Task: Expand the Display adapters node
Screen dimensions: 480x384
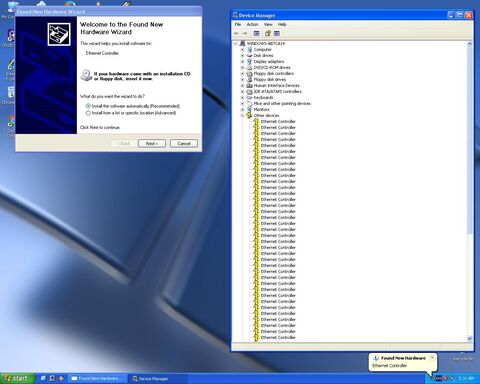Action: [242, 61]
